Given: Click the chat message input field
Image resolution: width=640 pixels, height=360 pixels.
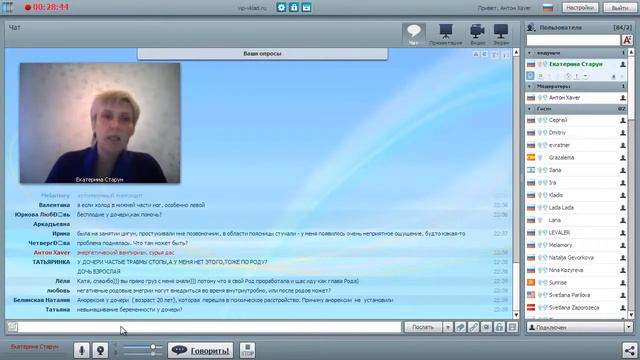Looking at the screenshot, I should tap(210, 327).
